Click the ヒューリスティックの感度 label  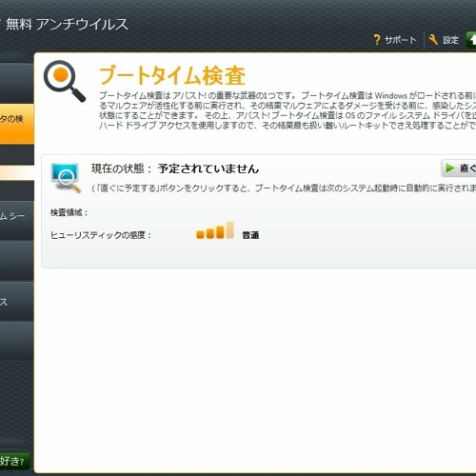click(x=101, y=235)
